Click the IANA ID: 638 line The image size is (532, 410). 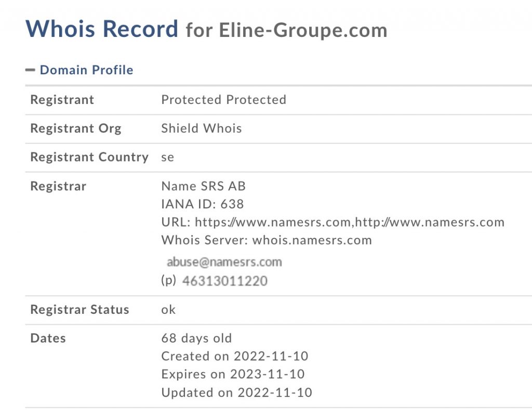click(203, 204)
